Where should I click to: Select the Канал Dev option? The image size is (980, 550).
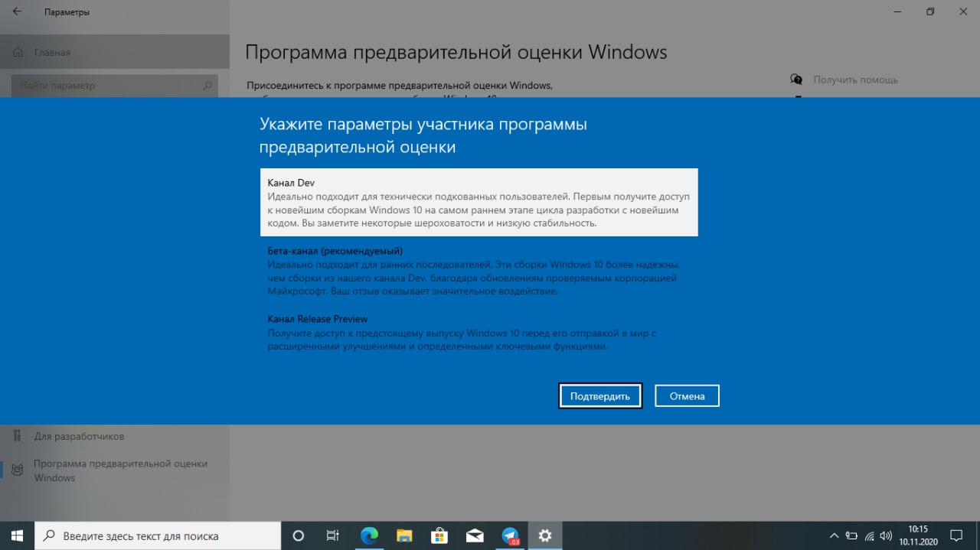(479, 202)
